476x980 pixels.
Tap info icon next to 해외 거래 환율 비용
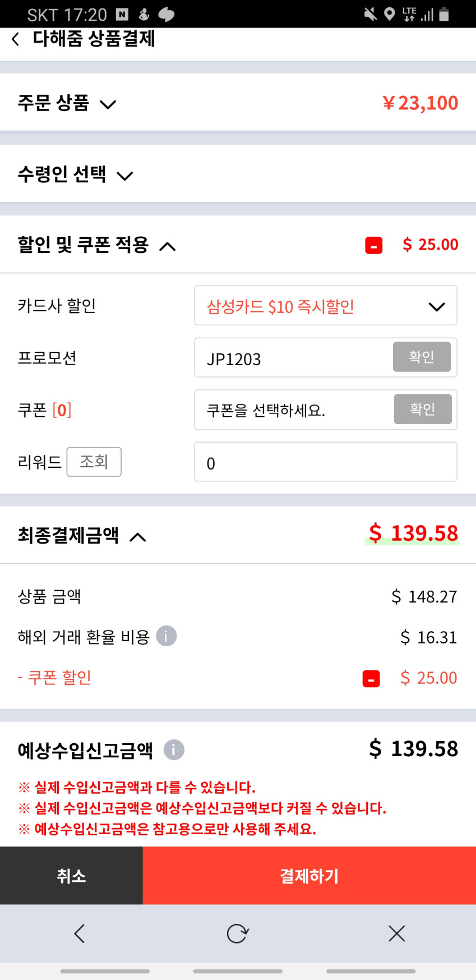[x=166, y=636]
